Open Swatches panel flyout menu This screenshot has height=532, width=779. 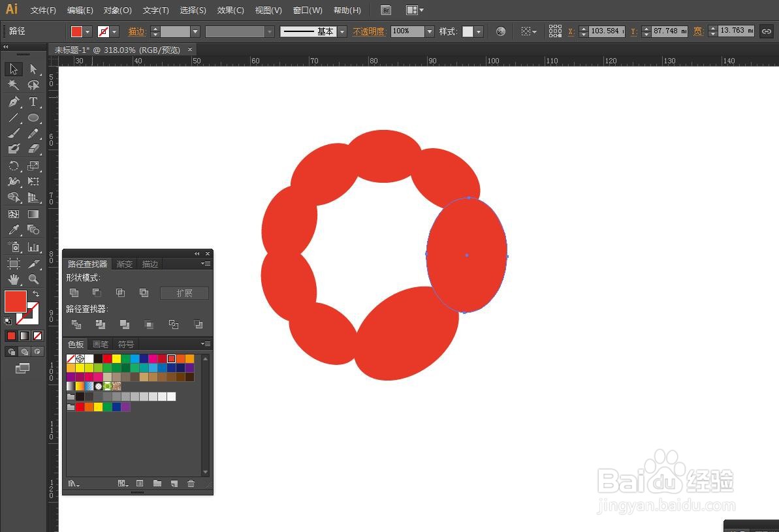point(206,344)
